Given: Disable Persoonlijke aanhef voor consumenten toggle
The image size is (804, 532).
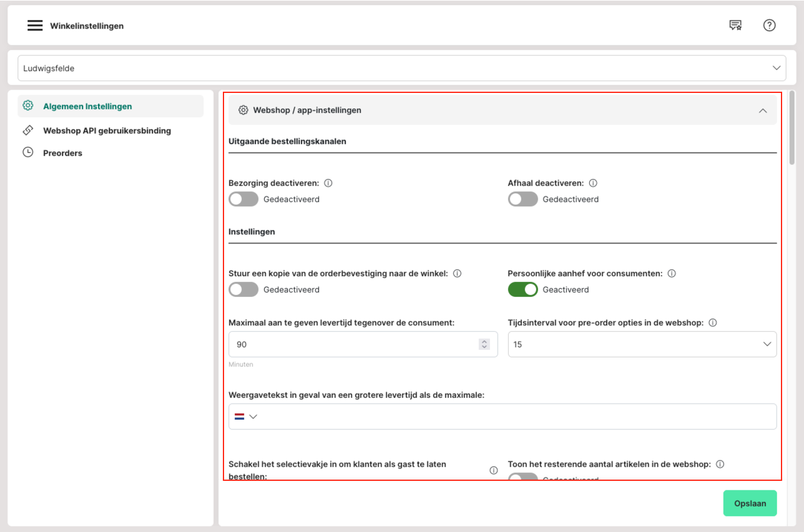Looking at the screenshot, I should [x=522, y=289].
